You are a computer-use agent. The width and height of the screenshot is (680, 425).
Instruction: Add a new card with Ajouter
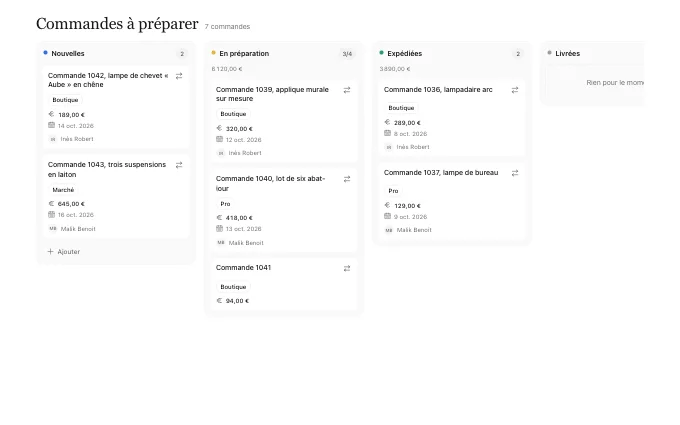tap(64, 252)
